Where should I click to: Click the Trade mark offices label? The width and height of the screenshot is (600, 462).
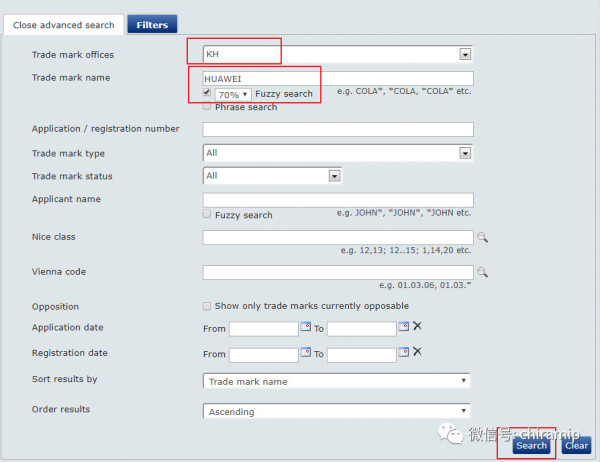click(x=73, y=55)
